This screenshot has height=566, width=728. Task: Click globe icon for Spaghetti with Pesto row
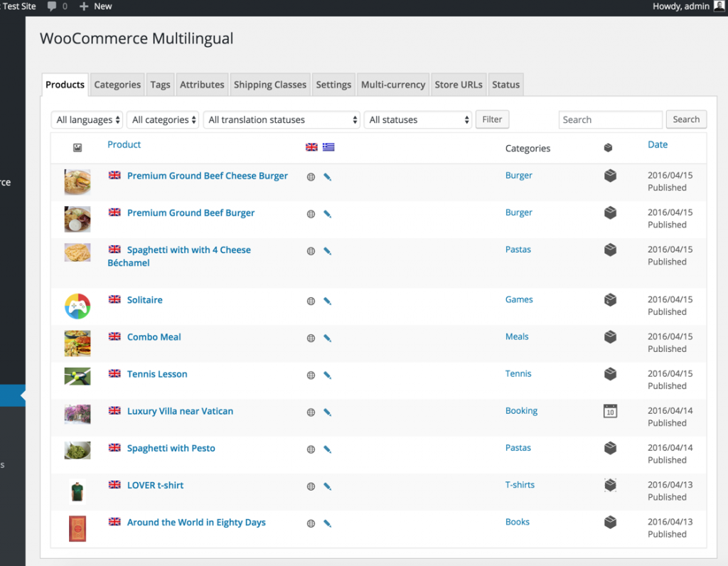311,449
